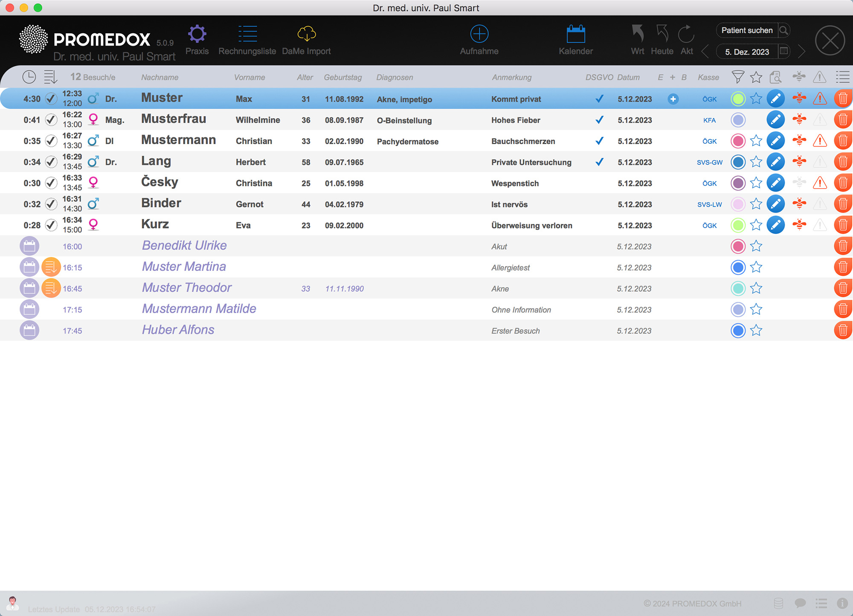Edit patient Muster Max with pencil
The width and height of the screenshot is (853, 616).
tap(776, 99)
